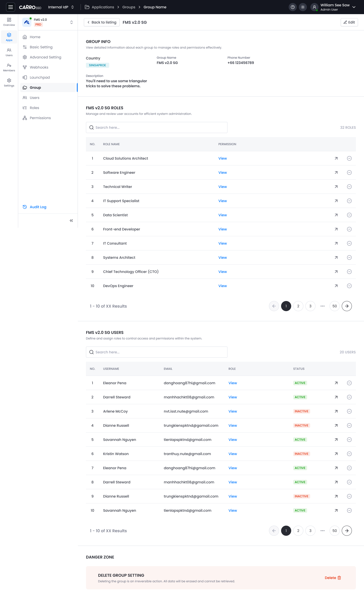This screenshot has height=600, width=364.
Task: Open Kristin Watson details arrow icon
Action: tap(336, 454)
